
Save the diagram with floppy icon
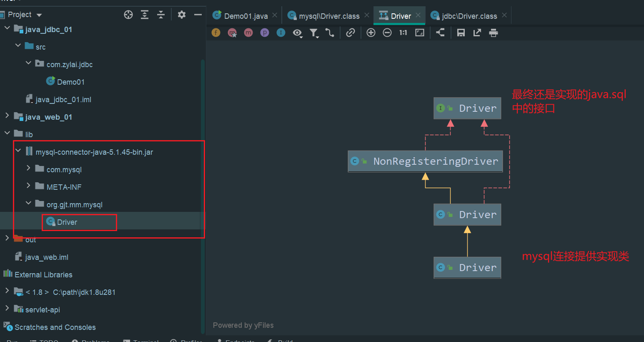click(461, 33)
